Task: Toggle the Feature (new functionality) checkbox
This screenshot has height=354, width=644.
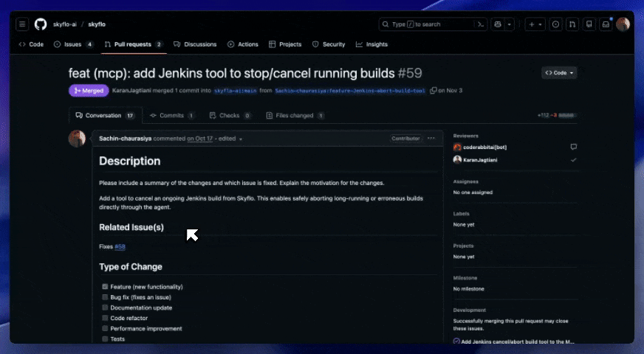Action: [105, 287]
